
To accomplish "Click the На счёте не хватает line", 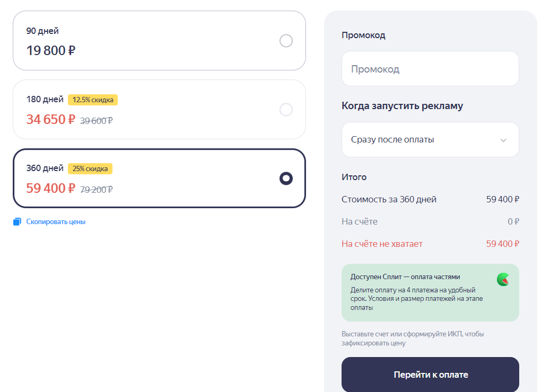I will (x=430, y=244).
